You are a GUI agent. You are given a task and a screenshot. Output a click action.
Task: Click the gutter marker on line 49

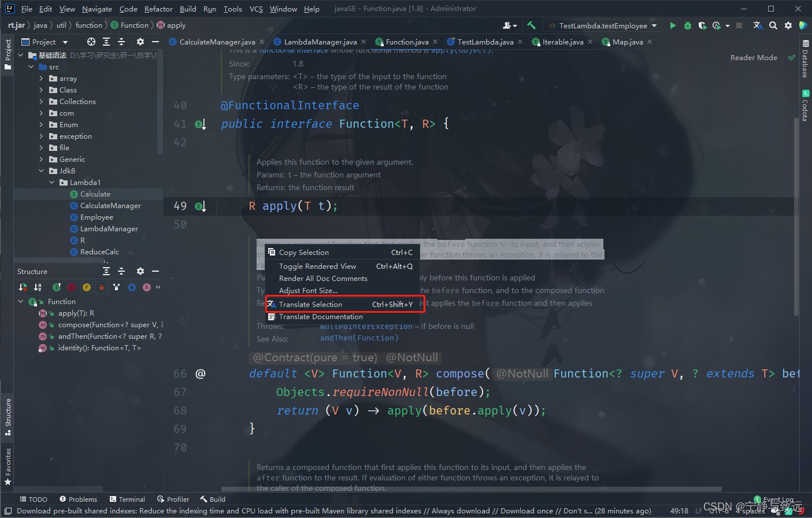point(201,206)
